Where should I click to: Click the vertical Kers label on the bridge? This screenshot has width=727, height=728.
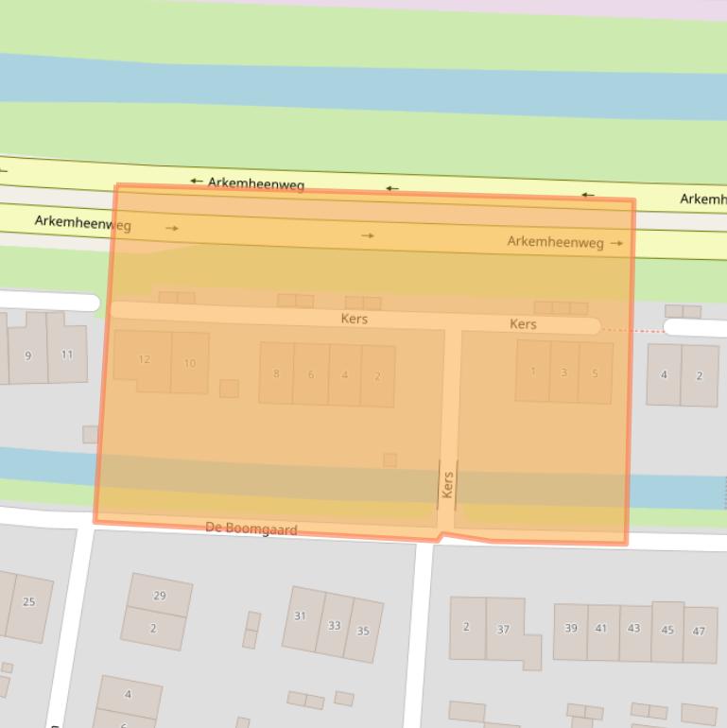point(448,485)
